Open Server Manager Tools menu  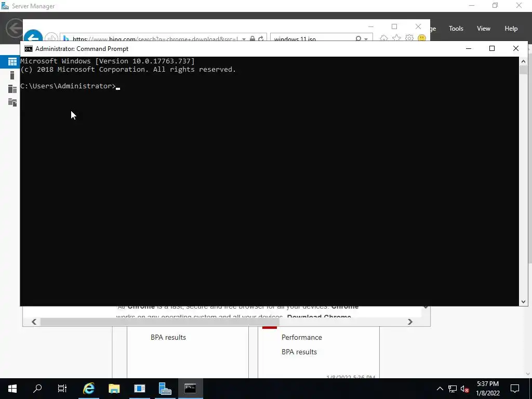point(456,29)
